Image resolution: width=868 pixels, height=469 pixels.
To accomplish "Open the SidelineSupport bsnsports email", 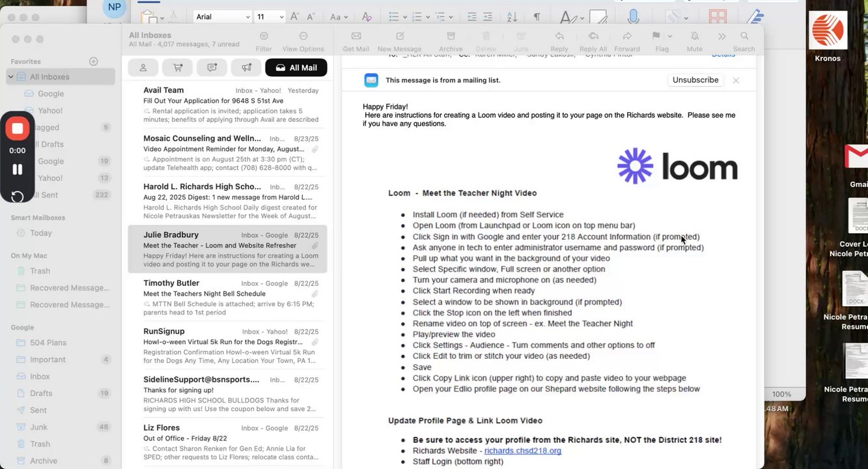I will pos(227,394).
